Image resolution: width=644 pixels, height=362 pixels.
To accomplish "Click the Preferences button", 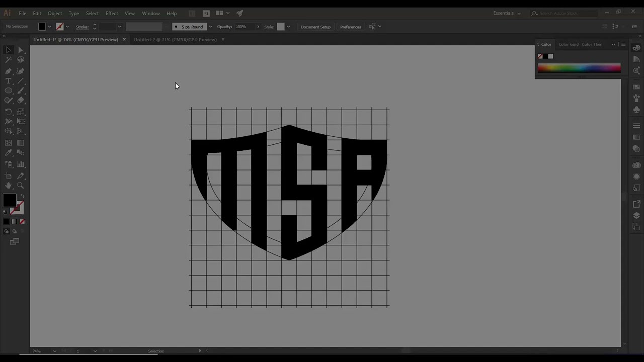I will click(350, 27).
